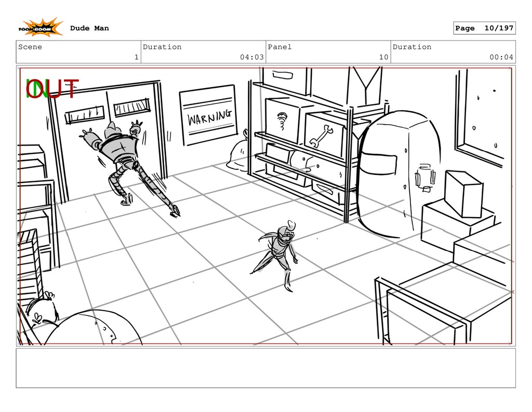
Task: Click the Toon Boom logo
Action: click(41, 28)
